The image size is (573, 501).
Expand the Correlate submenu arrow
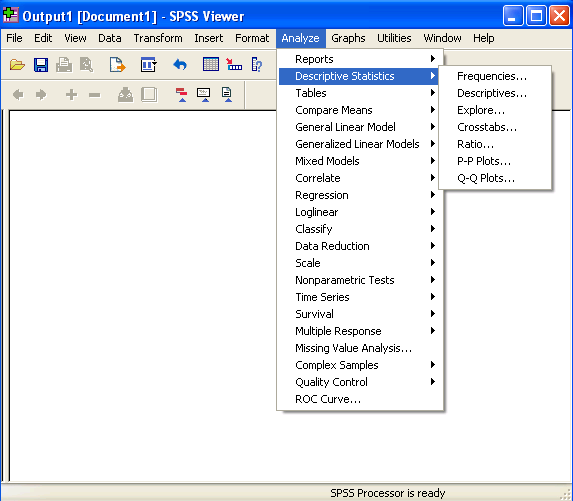[x=433, y=178]
